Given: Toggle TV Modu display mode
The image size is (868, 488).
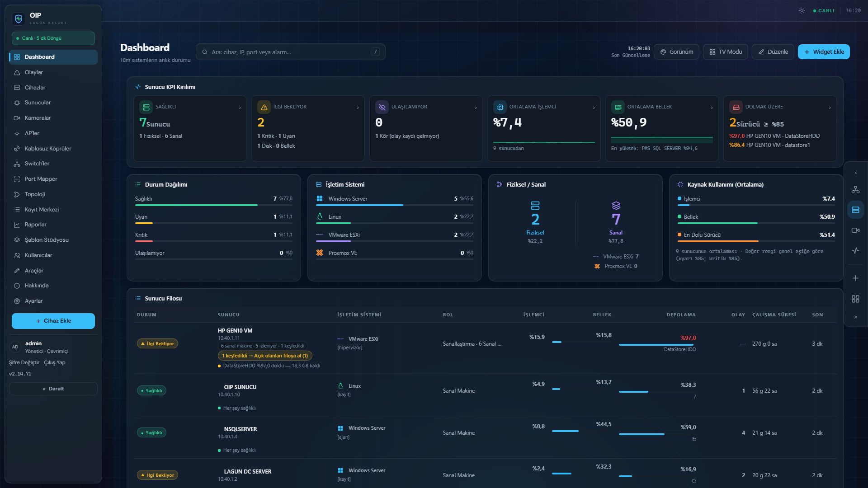Looking at the screenshot, I should click(726, 52).
